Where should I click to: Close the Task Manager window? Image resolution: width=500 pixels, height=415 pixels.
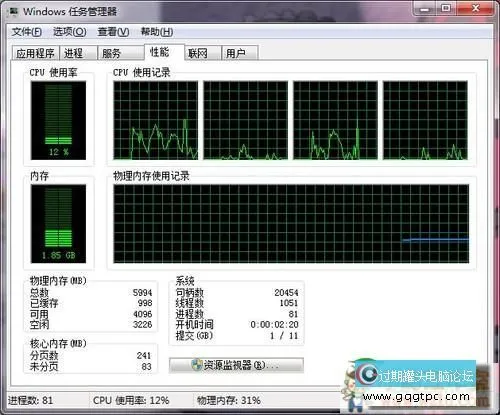[x=476, y=8]
